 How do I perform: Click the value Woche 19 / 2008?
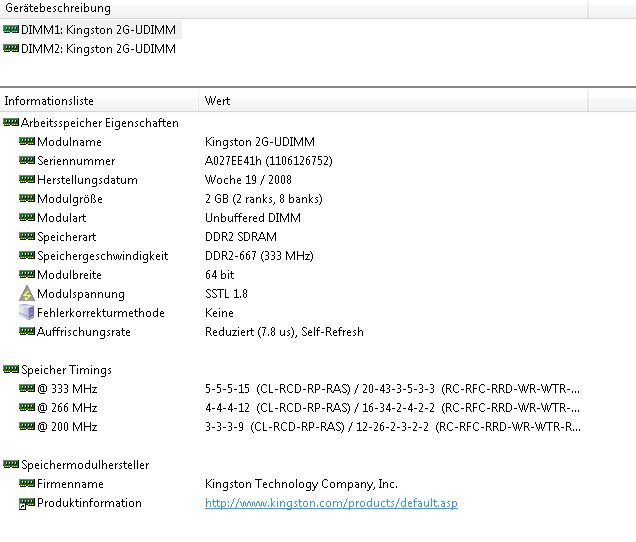coord(248,180)
